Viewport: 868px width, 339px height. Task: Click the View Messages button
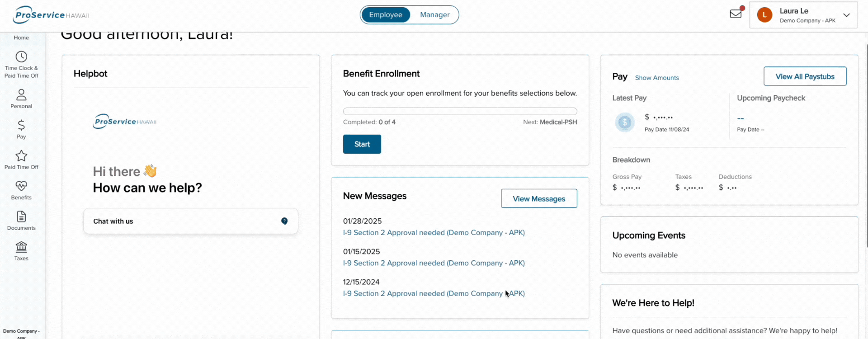[x=539, y=198]
